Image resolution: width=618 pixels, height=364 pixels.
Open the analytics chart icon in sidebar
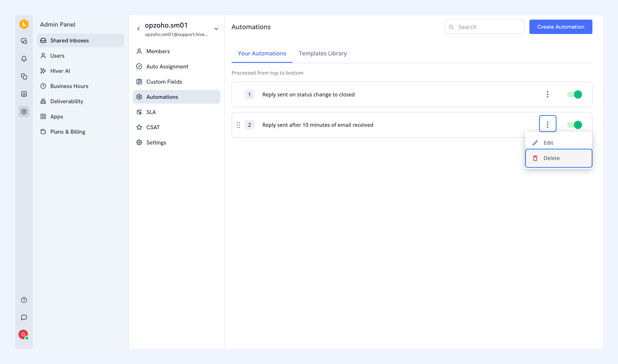point(24,94)
